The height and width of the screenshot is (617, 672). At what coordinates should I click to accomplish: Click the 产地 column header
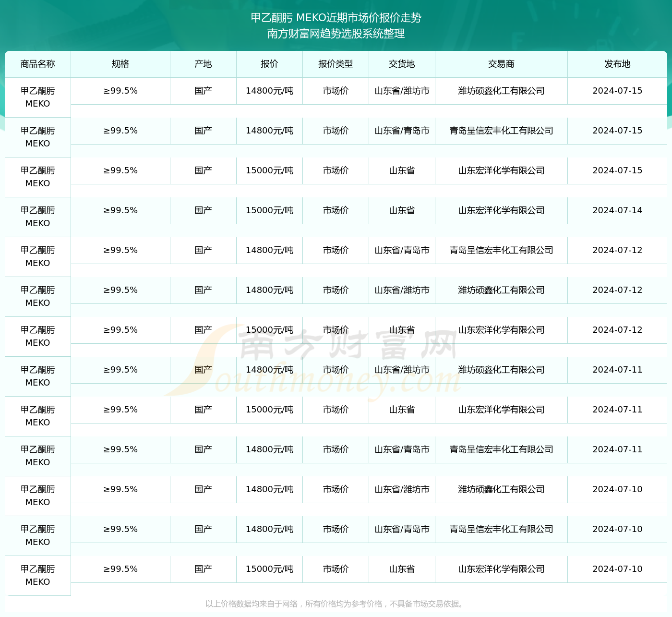pos(203,64)
